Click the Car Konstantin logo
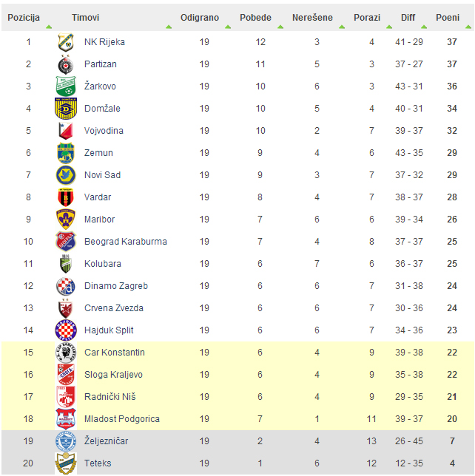This screenshot has width=475, height=476. [66, 353]
